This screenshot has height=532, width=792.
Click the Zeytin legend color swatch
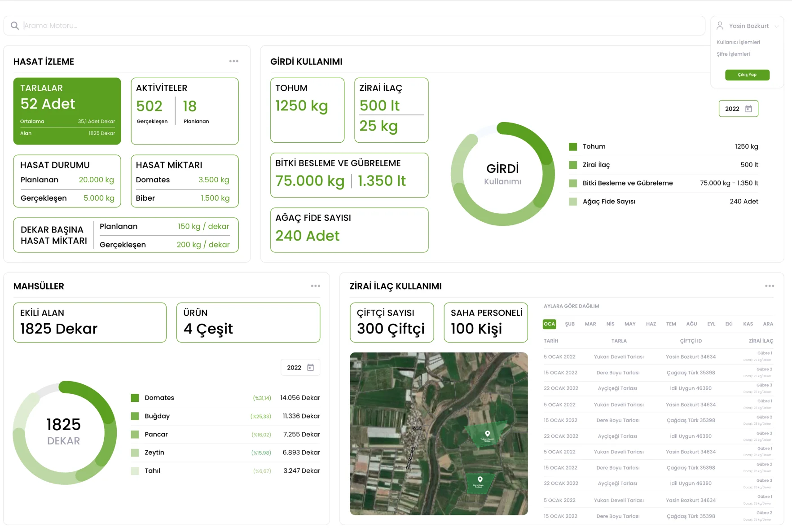coord(135,453)
